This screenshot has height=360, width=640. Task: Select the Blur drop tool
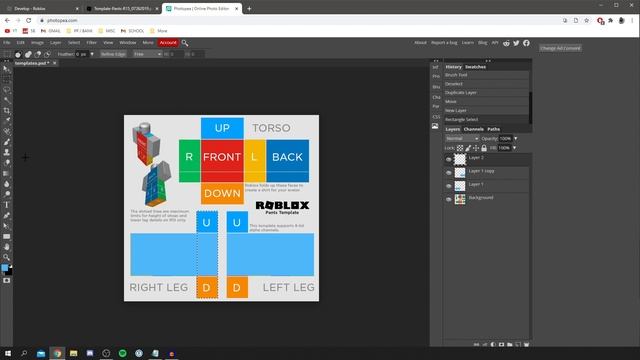click(x=7, y=184)
